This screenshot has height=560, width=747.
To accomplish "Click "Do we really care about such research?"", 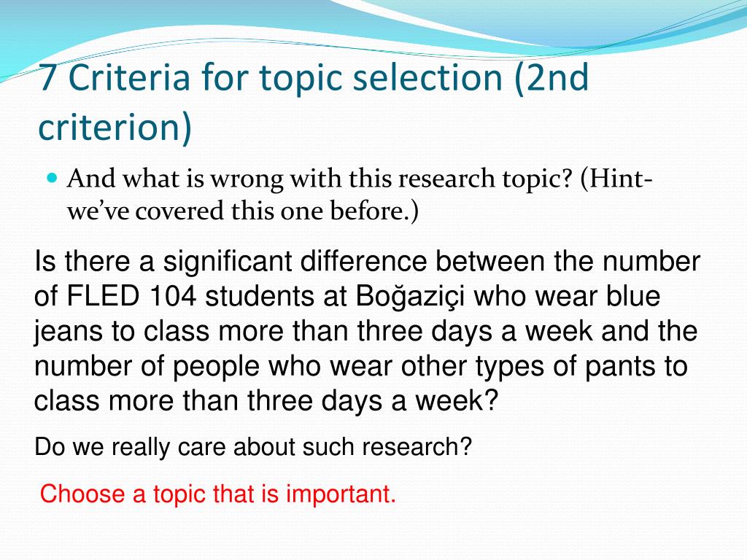I will [x=253, y=447].
